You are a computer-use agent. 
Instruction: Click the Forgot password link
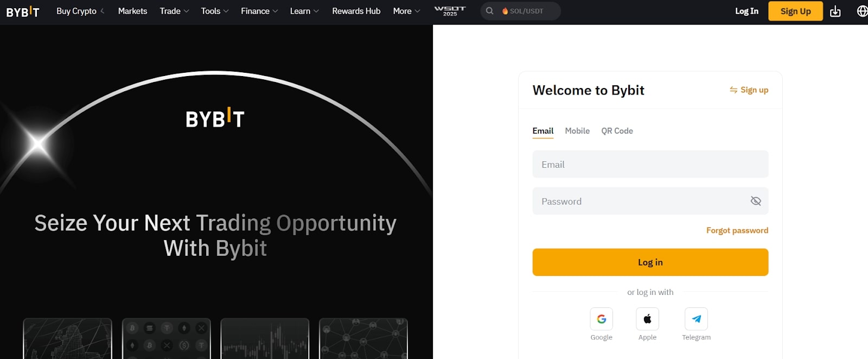(737, 230)
